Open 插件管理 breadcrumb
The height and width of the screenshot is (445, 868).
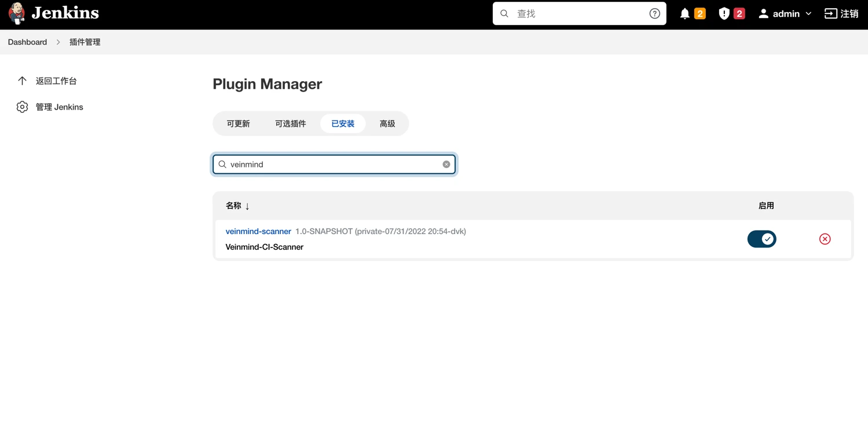pos(85,42)
